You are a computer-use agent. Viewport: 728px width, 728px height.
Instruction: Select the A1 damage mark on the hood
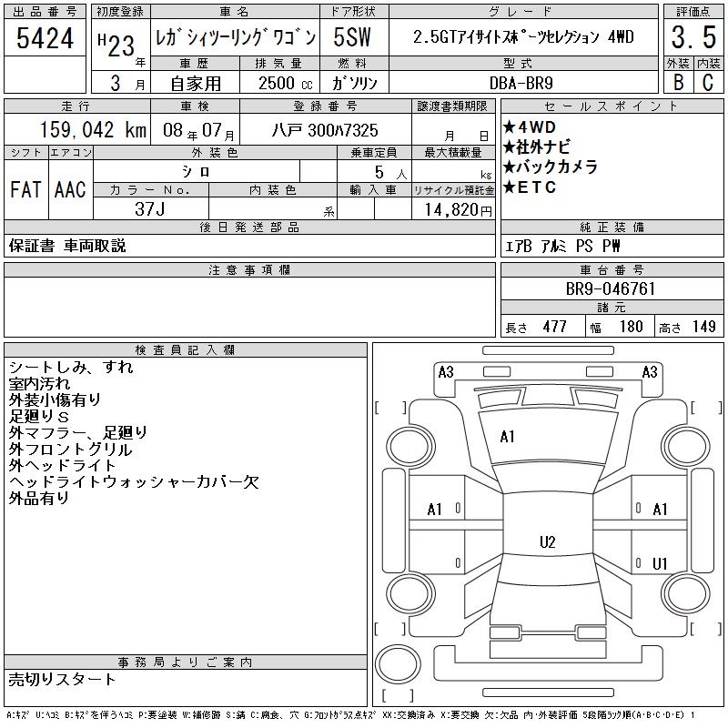(x=508, y=437)
